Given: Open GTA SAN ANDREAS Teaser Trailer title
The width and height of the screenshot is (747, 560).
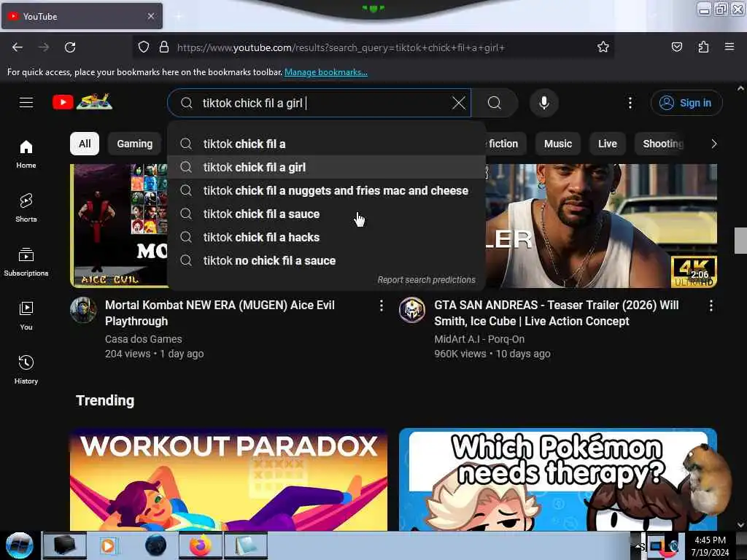Looking at the screenshot, I should pos(556,313).
